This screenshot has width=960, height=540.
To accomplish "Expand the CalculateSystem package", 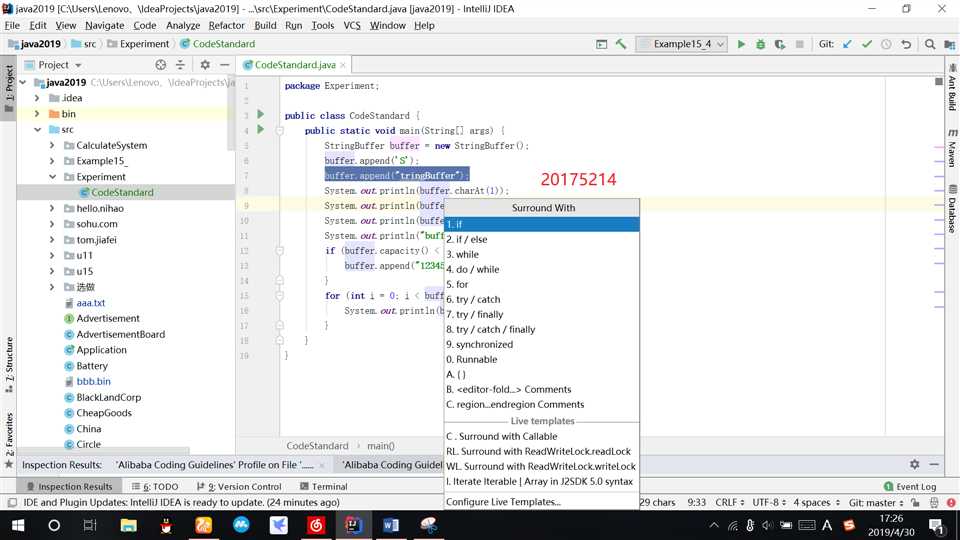I will coord(52,146).
